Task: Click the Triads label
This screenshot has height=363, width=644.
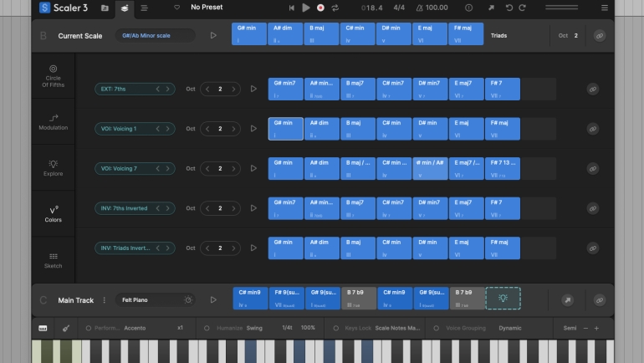Action: 498,36
